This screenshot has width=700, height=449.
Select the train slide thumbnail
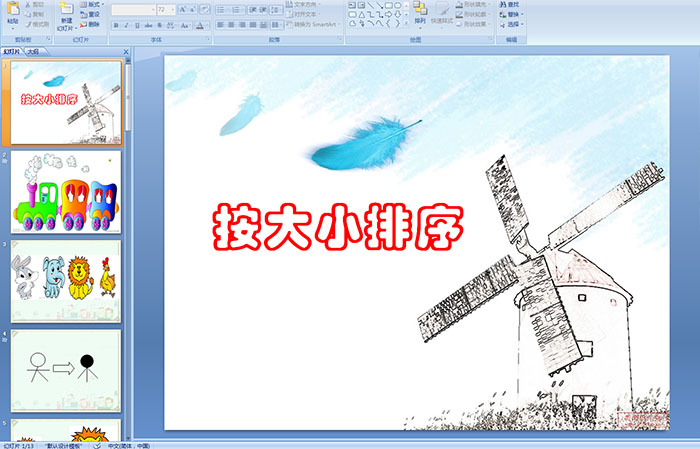[x=66, y=191]
